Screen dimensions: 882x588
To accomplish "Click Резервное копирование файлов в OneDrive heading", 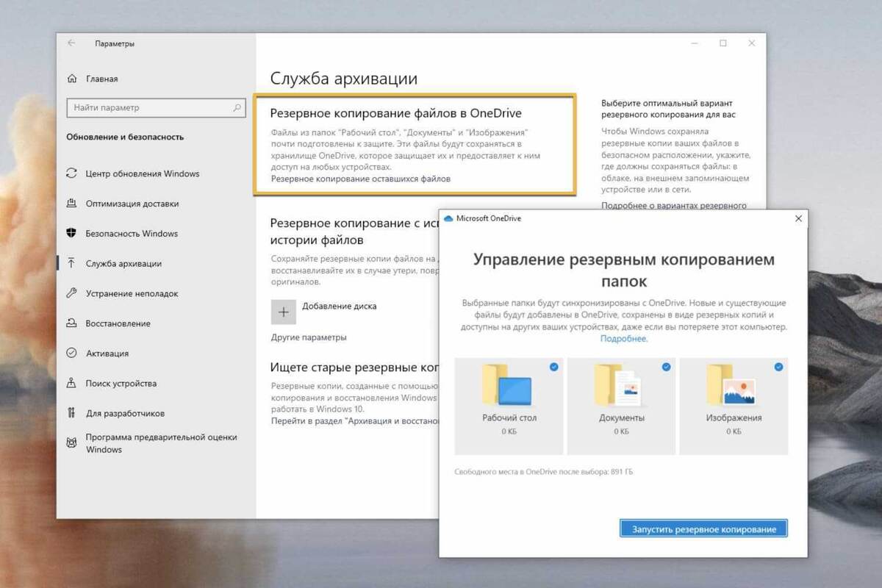I will coord(396,113).
